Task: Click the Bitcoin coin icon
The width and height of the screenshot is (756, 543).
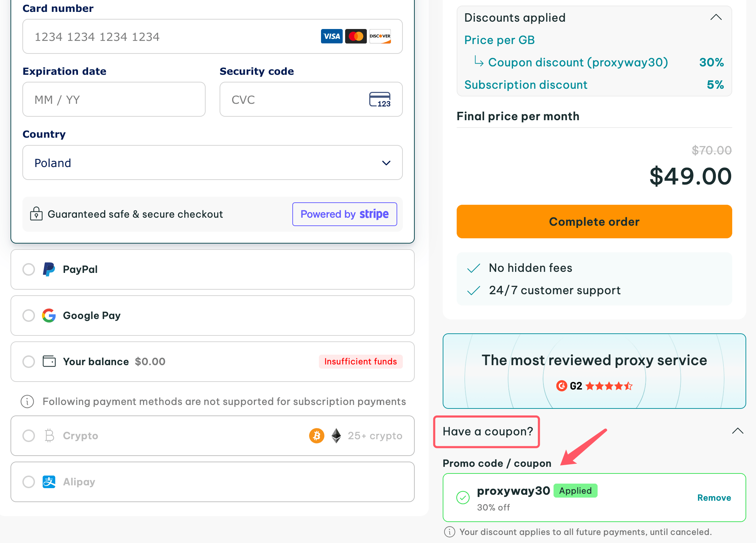Action: (x=316, y=436)
